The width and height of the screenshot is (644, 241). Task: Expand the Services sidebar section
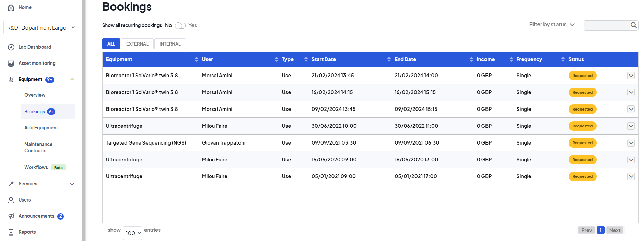point(72,184)
